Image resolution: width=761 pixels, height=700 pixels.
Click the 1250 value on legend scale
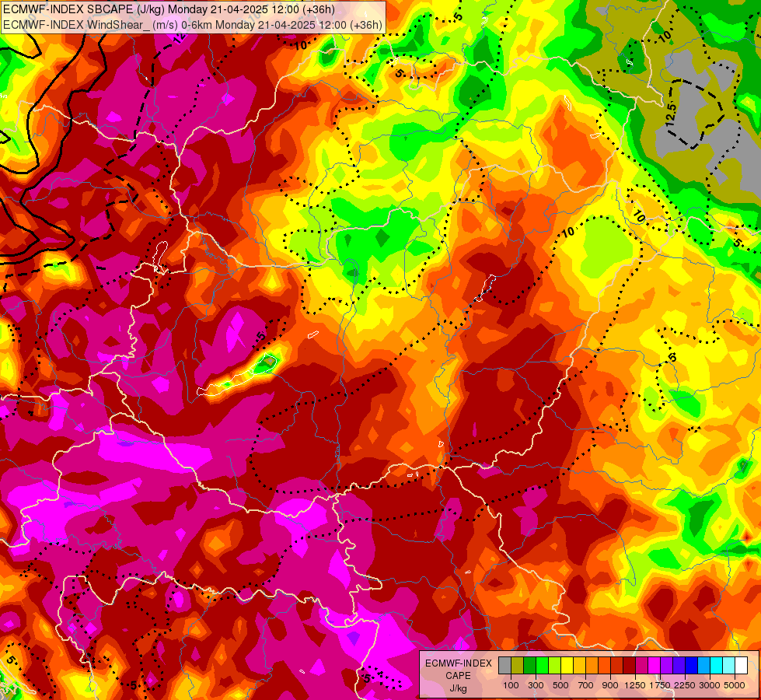point(635,685)
